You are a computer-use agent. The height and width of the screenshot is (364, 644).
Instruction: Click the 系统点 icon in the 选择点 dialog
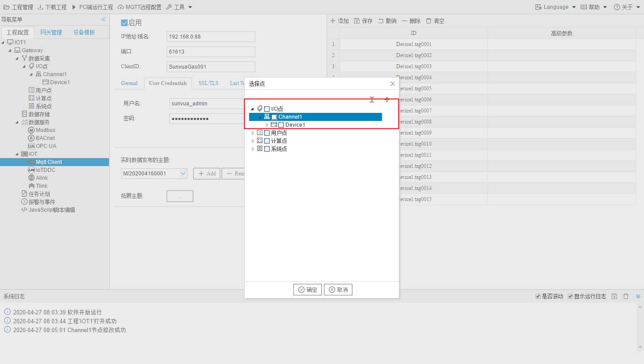[260, 149]
